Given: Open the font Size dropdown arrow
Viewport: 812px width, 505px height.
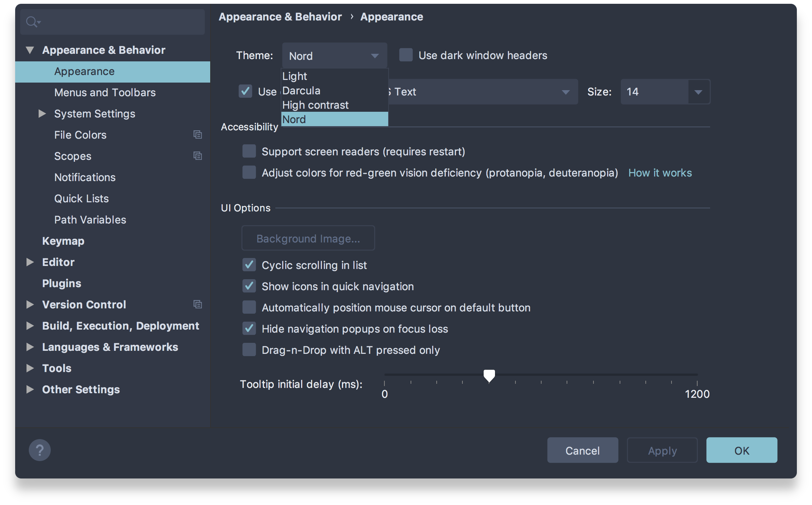Looking at the screenshot, I should [x=698, y=92].
